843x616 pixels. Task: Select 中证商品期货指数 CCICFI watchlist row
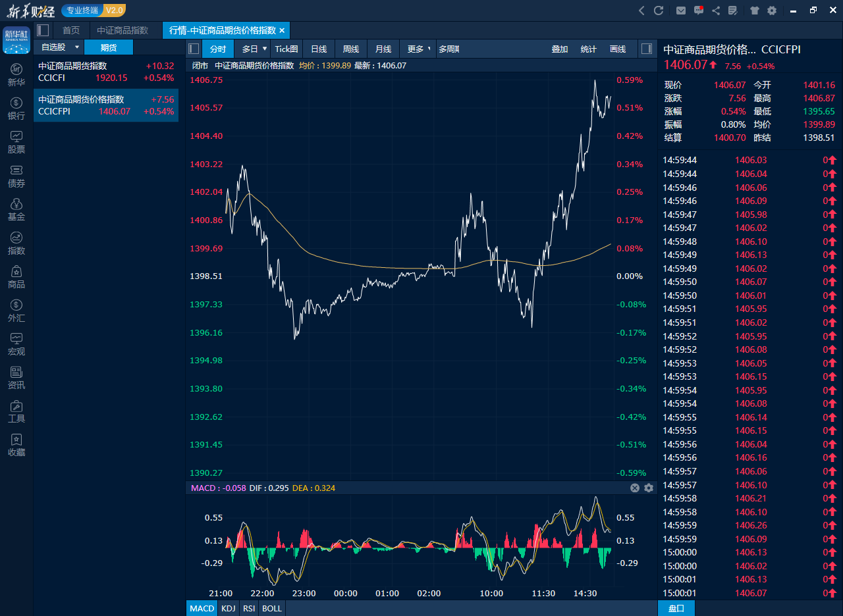106,72
